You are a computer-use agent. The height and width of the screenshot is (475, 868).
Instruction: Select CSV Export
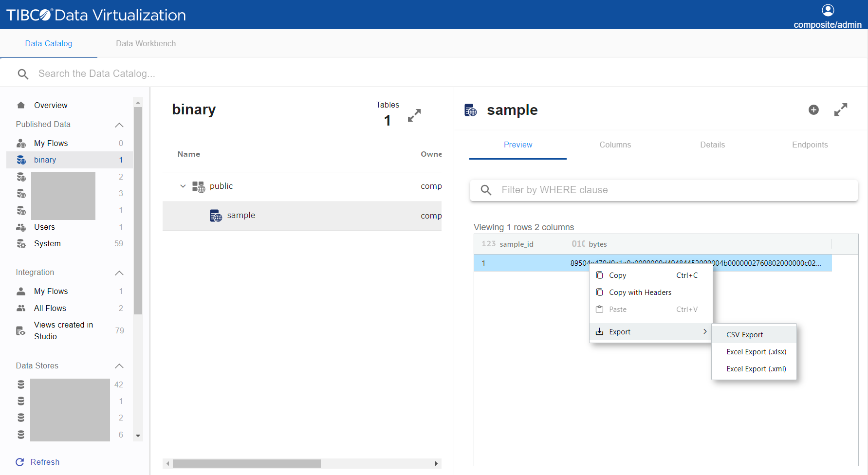[x=754, y=335]
